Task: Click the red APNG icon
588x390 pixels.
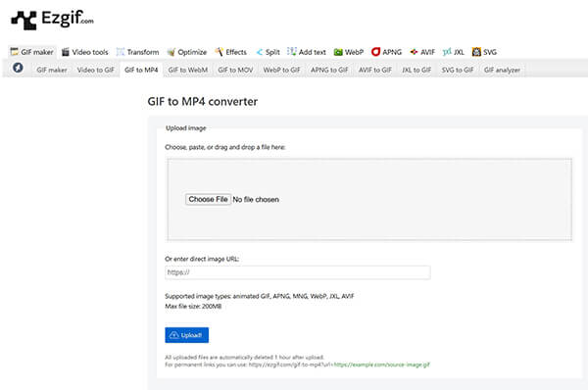Action: 375,52
